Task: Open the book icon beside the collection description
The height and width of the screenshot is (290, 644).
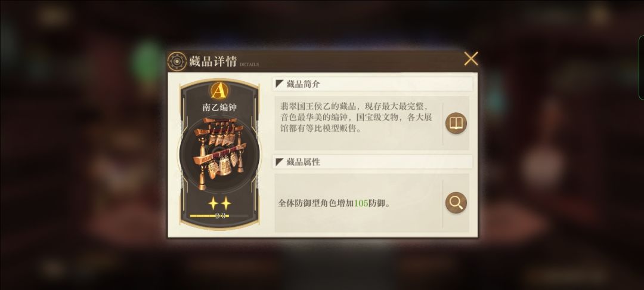Action: (456, 124)
